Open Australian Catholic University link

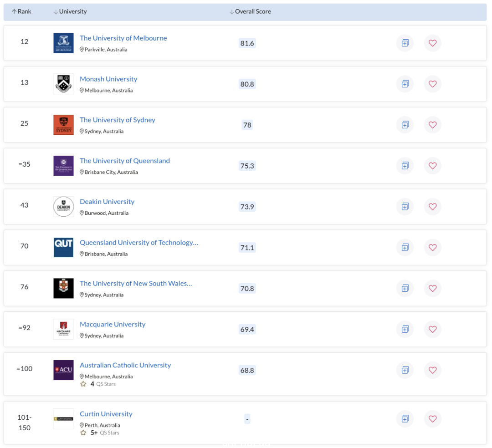(x=125, y=365)
